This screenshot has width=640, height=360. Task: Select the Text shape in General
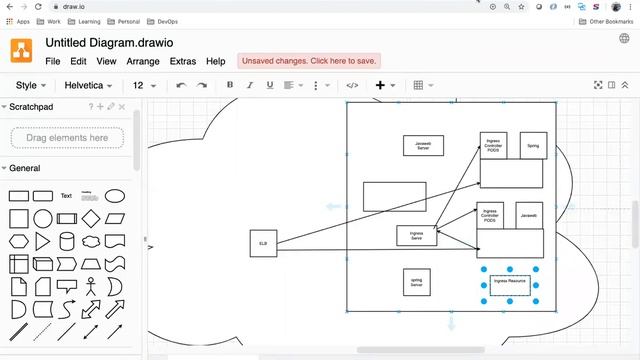click(x=66, y=196)
